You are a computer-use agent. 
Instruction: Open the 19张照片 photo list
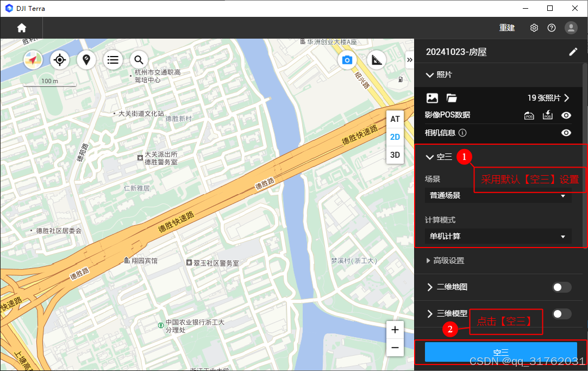[548, 98]
